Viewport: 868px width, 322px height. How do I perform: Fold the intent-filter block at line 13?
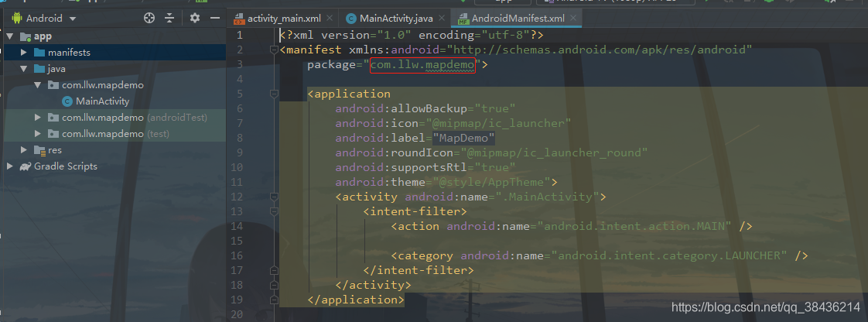coord(273,211)
